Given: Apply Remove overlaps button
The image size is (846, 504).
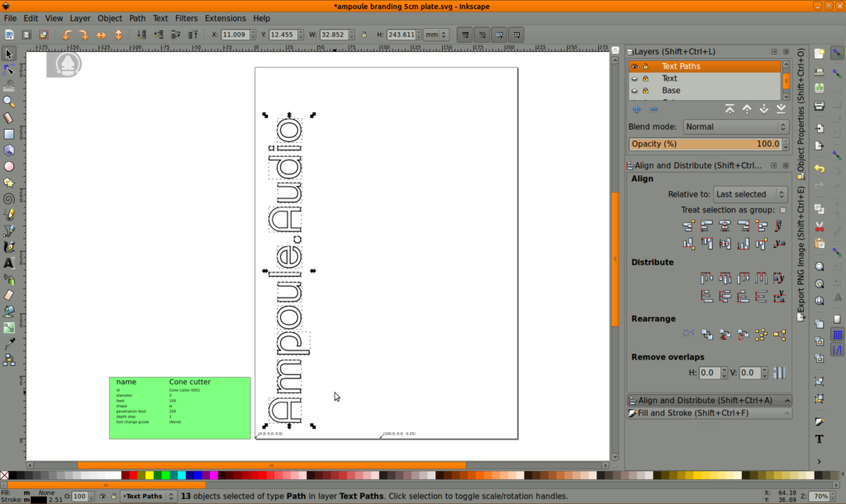Looking at the screenshot, I should pos(779,373).
